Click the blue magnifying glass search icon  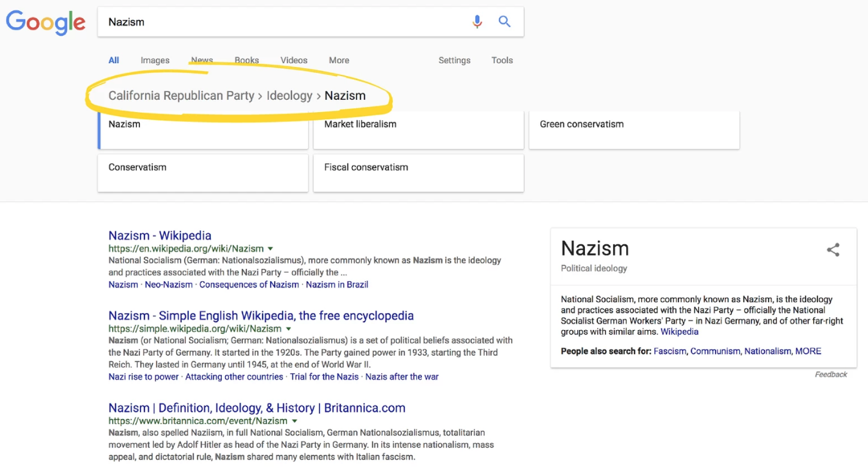[504, 22]
